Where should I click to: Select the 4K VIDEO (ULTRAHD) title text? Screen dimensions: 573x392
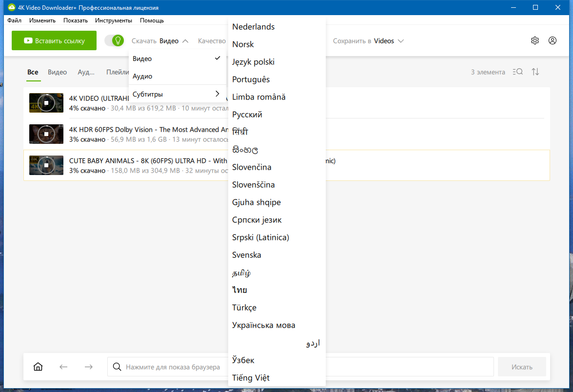(99, 98)
